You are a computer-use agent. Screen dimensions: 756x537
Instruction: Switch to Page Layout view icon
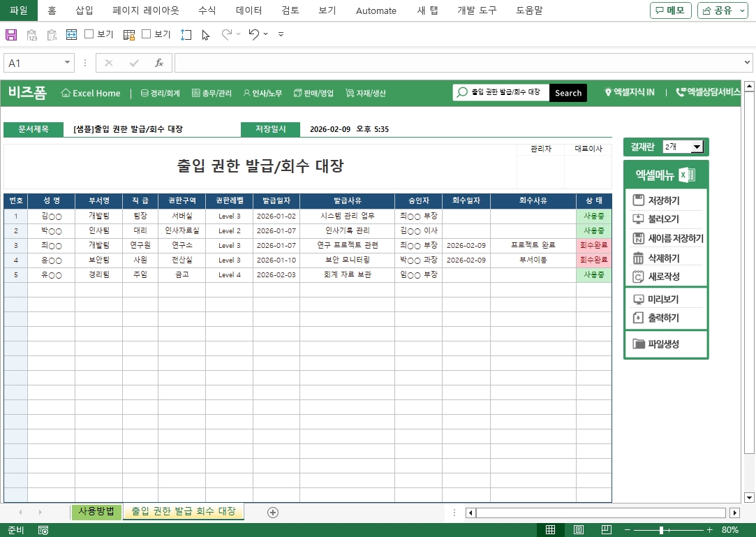(x=578, y=530)
